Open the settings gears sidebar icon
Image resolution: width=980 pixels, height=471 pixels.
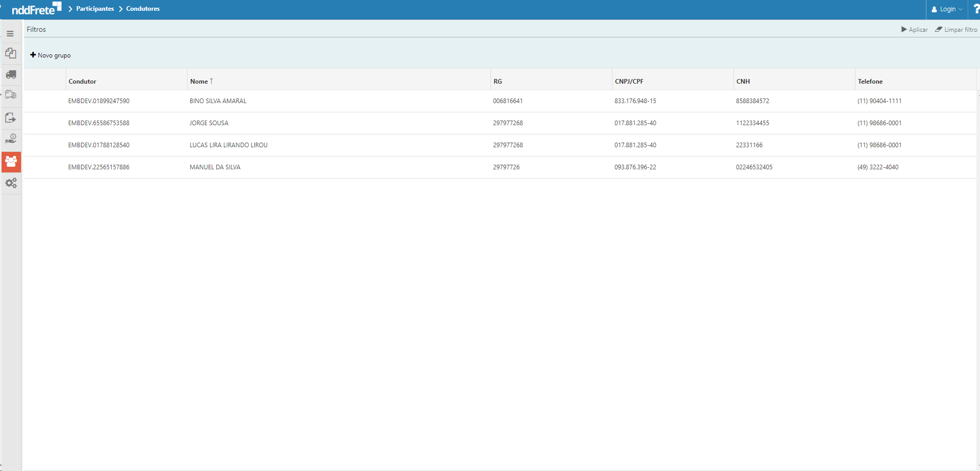coord(11,183)
